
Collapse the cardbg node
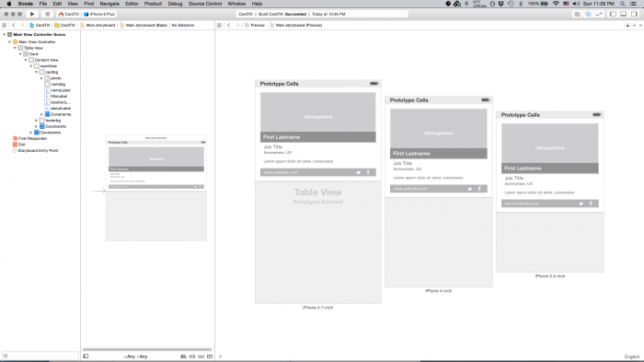(36, 72)
